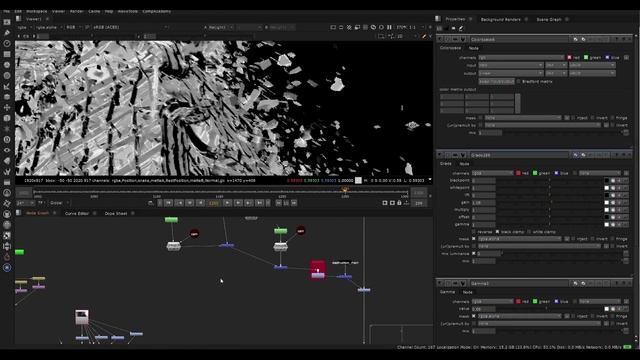640x360 pixels.
Task: Click the viewer paint brush icon at right
Action: pos(424,36)
